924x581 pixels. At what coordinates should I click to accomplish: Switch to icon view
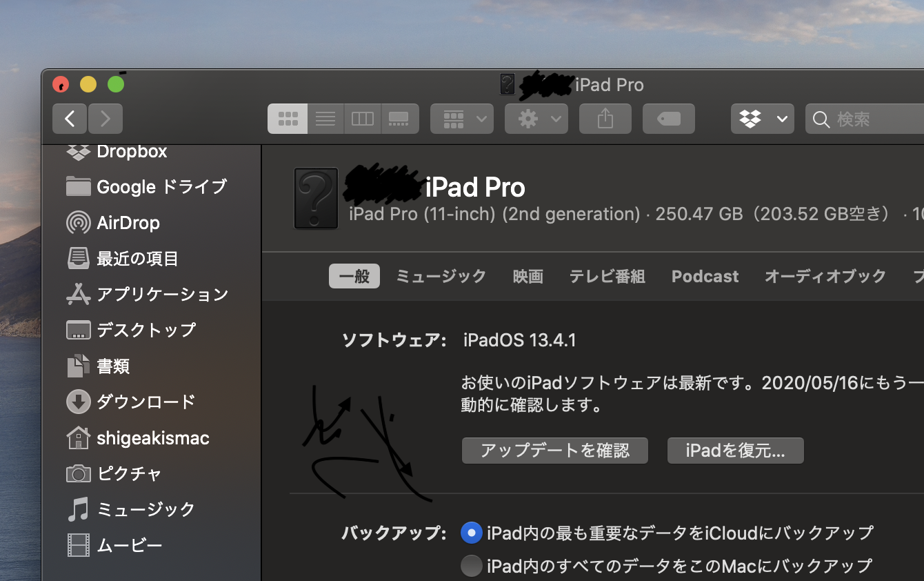point(288,119)
